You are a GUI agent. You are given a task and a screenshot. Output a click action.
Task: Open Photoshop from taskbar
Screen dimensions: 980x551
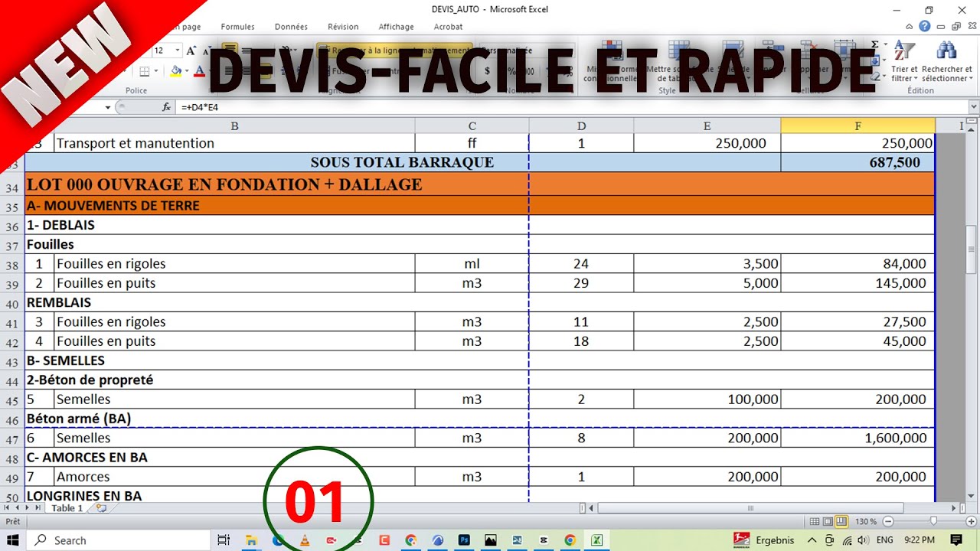(464, 540)
